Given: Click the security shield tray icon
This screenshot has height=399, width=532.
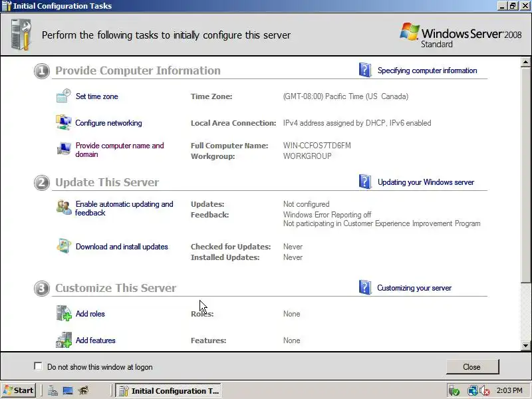Looking at the screenshot, I should [454, 391].
